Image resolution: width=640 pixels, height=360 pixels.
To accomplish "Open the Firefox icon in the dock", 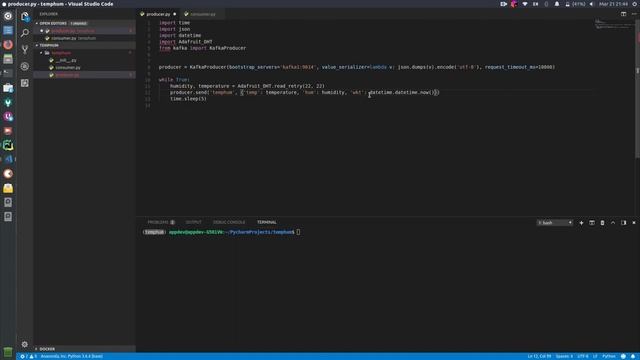I will point(8,44).
